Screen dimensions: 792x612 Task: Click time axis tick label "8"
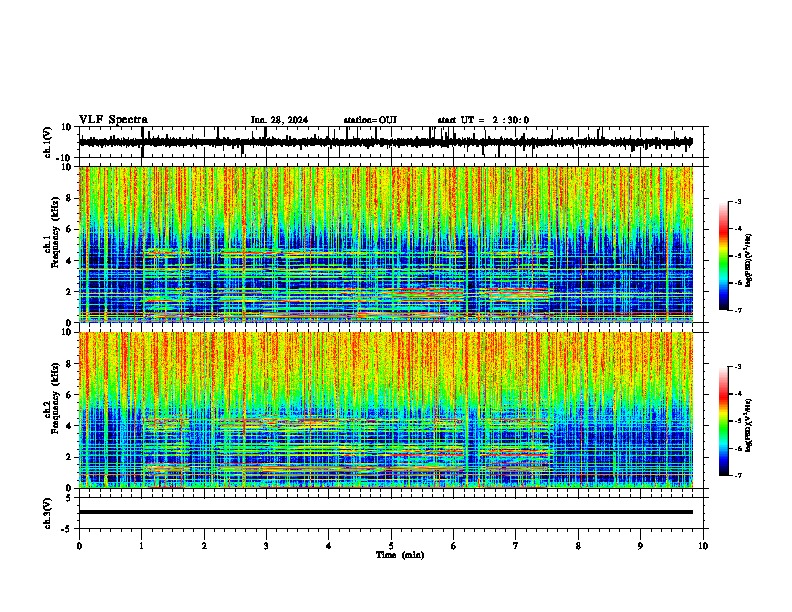(x=578, y=546)
